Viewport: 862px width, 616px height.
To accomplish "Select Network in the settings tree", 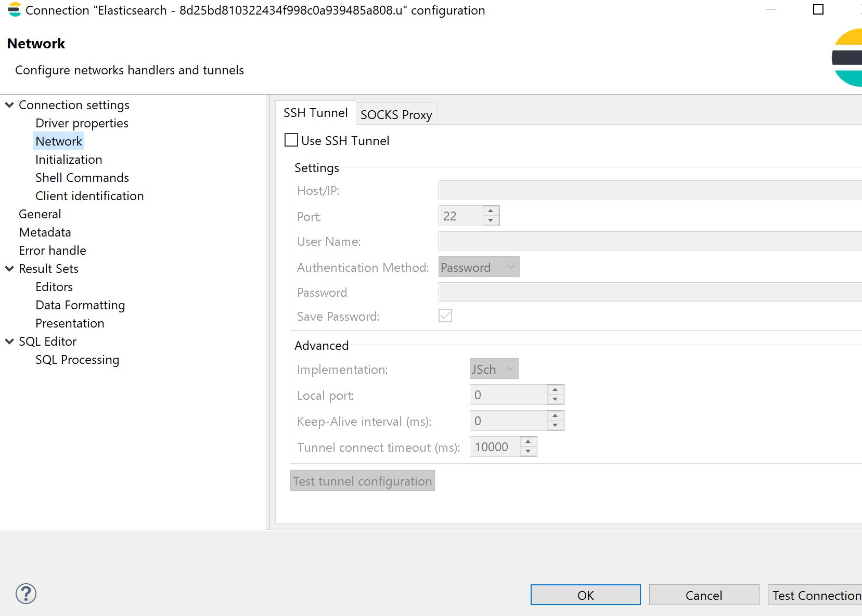I will (x=59, y=141).
